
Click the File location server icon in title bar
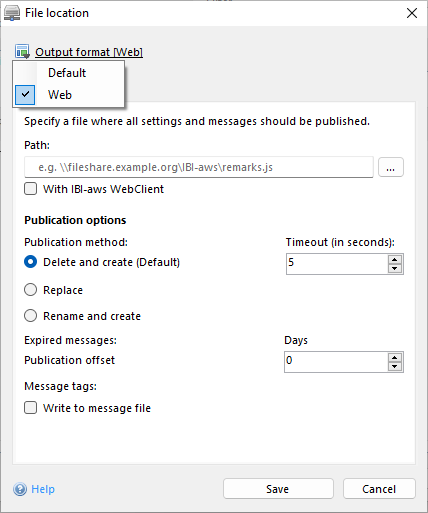[12, 13]
